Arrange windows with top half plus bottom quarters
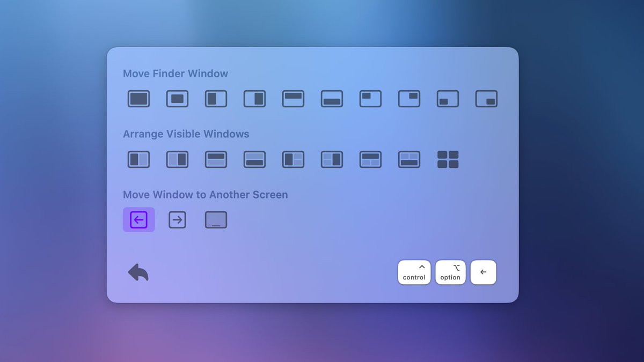The image size is (644, 362). click(x=370, y=159)
